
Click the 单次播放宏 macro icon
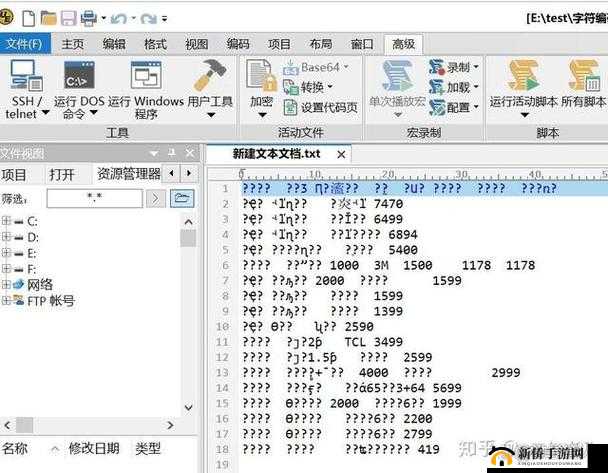[397, 76]
